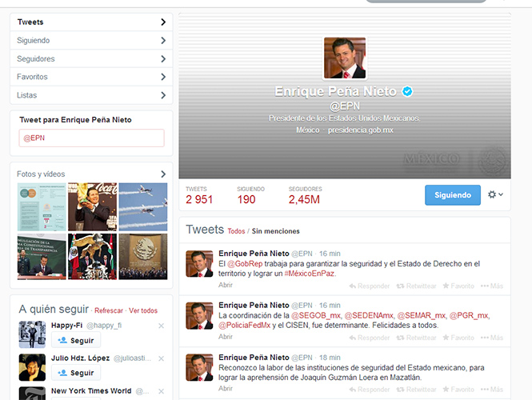The image size is (532, 400).
Task: Open the signing ceremony photo thumbnail
Action: coord(42,257)
